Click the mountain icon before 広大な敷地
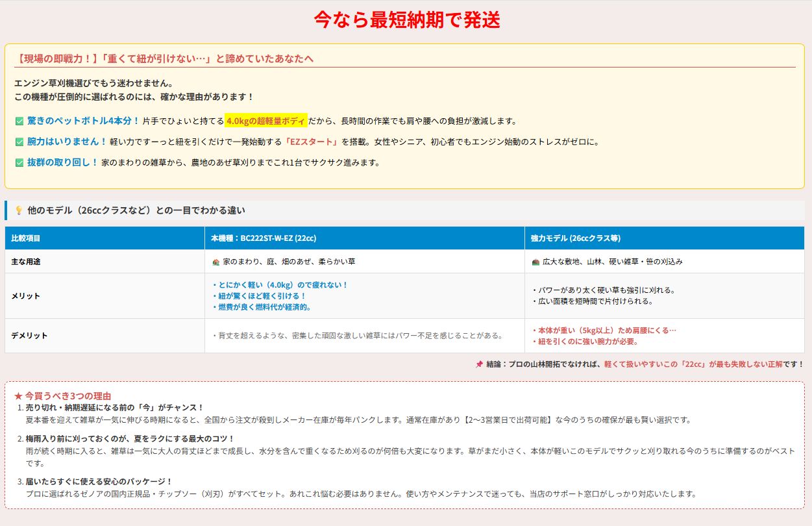Viewport: 812px width, 526px height. tap(535, 262)
